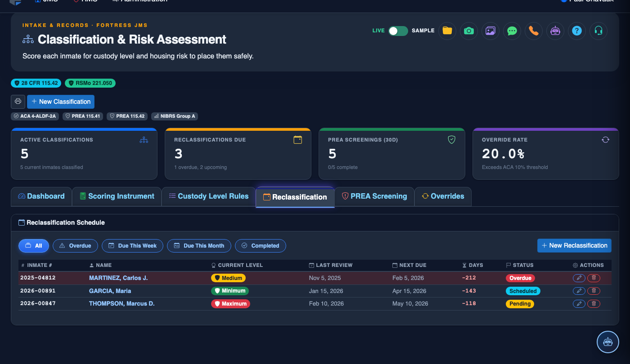Click the New Classification button
The height and width of the screenshot is (364, 630).
[61, 102]
